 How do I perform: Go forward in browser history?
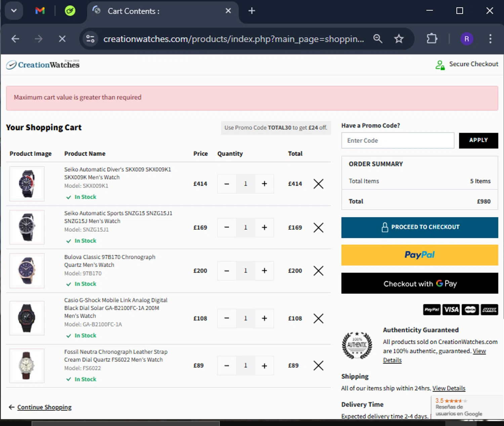[x=39, y=39]
